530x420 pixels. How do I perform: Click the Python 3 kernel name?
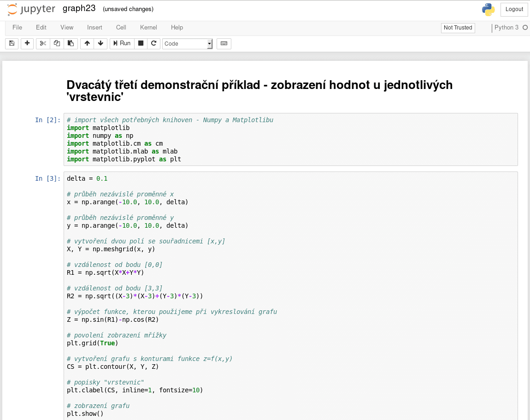(506, 27)
